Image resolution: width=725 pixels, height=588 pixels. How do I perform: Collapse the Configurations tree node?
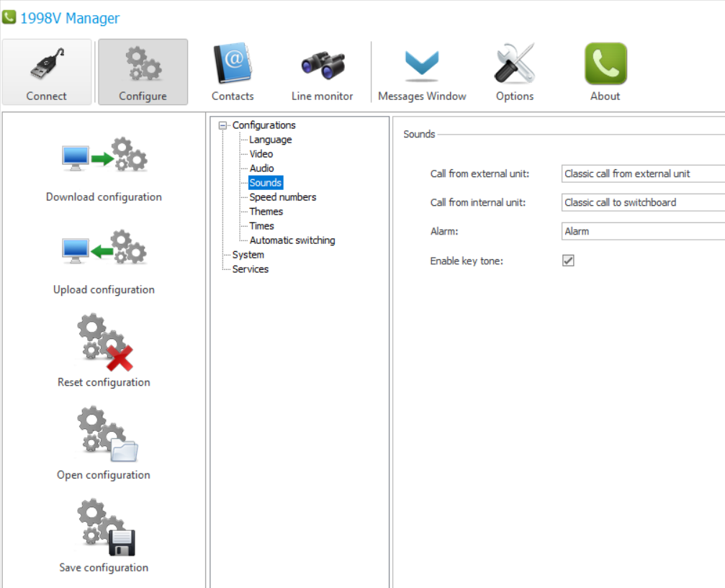point(223,125)
